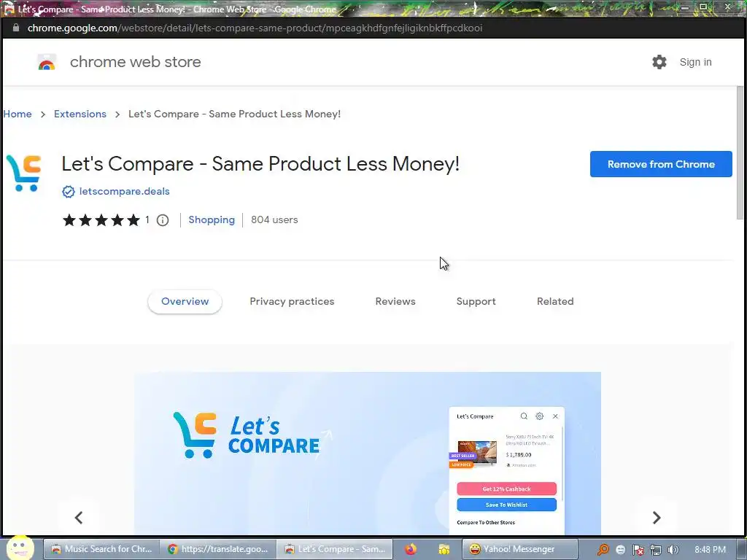Click the volume speaker tray icon
Screen dimensions: 747x560
(673, 550)
